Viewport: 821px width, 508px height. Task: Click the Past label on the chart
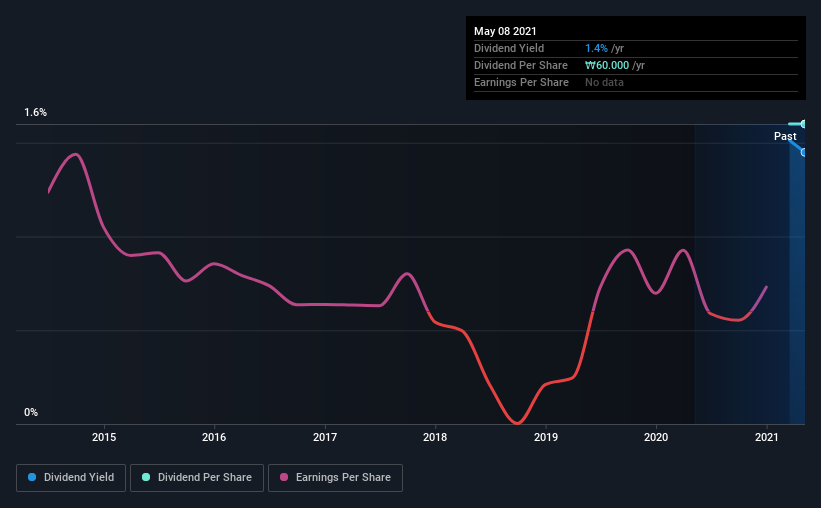coord(785,136)
